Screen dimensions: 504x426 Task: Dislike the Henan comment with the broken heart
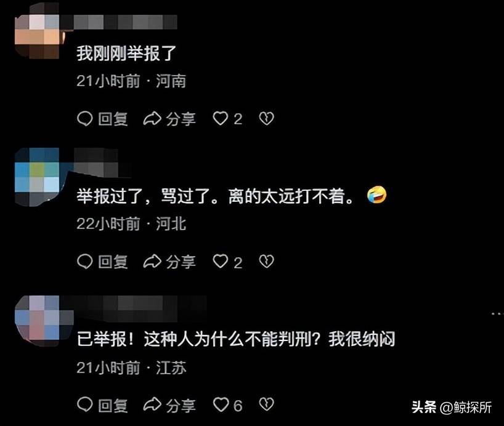[x=266, y=119]
